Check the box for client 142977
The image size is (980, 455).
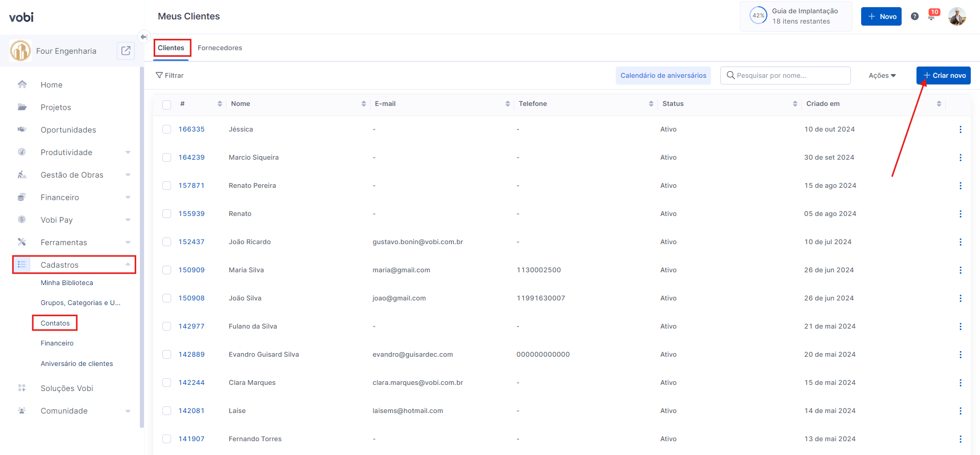coord(166,327)
